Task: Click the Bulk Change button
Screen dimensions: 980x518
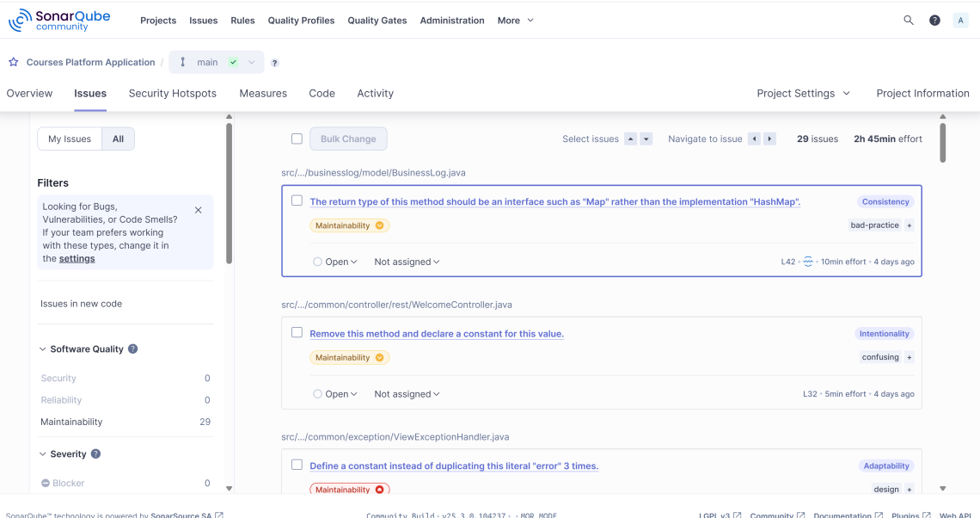Action: [347, 139]
